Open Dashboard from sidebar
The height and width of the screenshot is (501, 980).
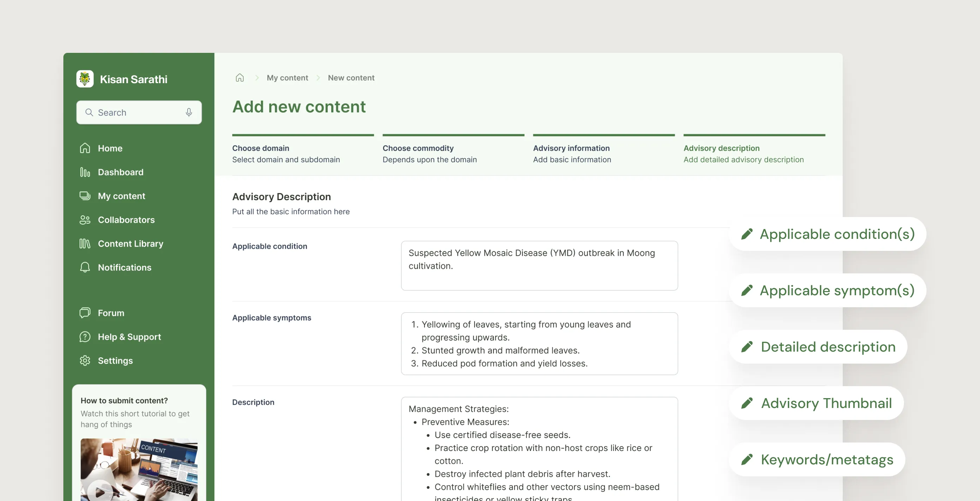120,172
